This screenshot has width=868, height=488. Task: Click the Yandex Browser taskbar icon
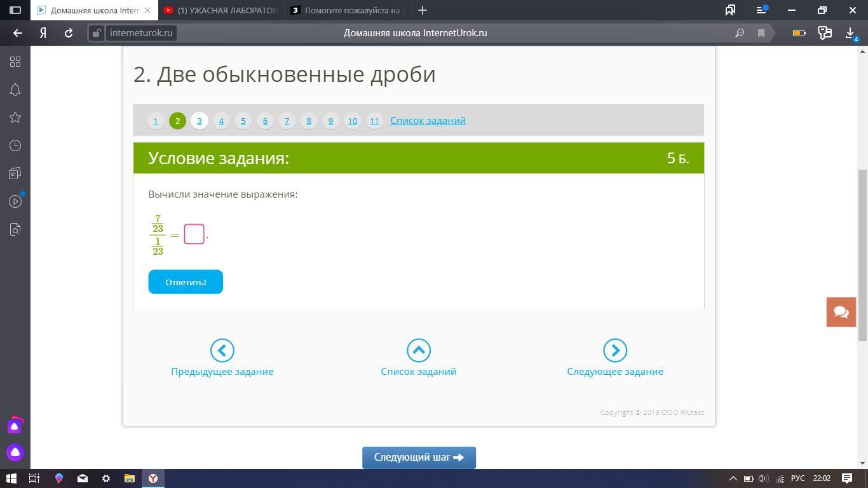[153, 478]
